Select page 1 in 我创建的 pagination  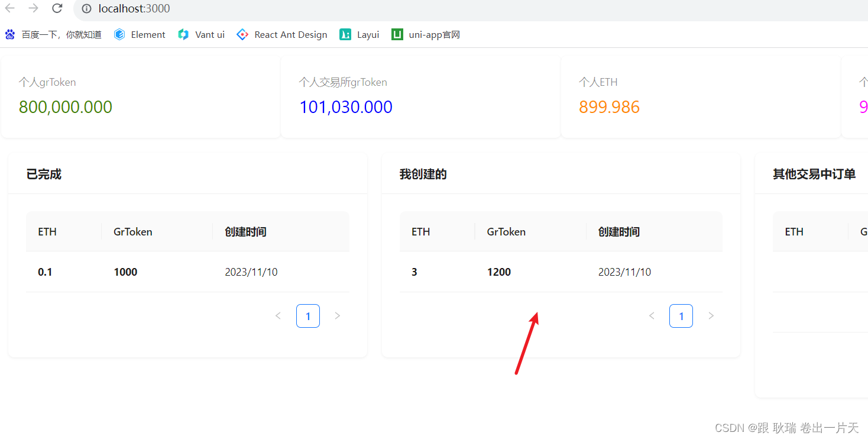click(x=681, y=316)
